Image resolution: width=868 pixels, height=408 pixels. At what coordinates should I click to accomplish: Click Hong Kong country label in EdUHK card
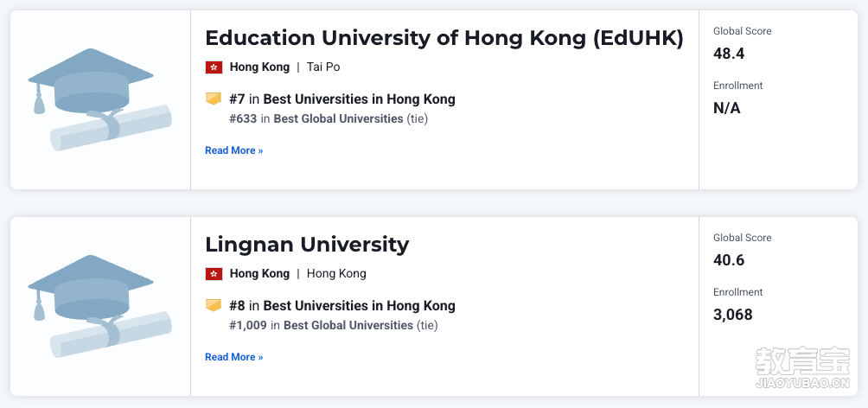(x=259, y=67)
